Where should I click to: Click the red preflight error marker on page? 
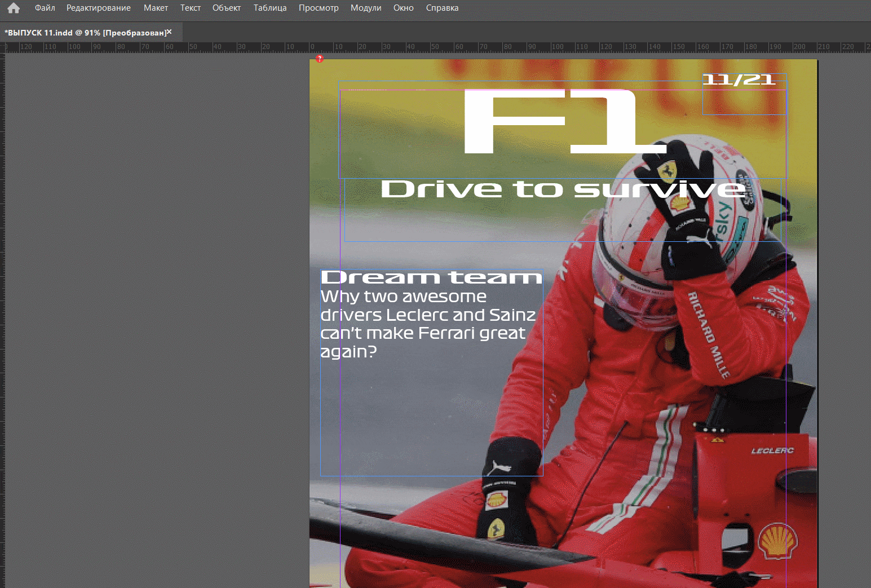tap(320, 58)
